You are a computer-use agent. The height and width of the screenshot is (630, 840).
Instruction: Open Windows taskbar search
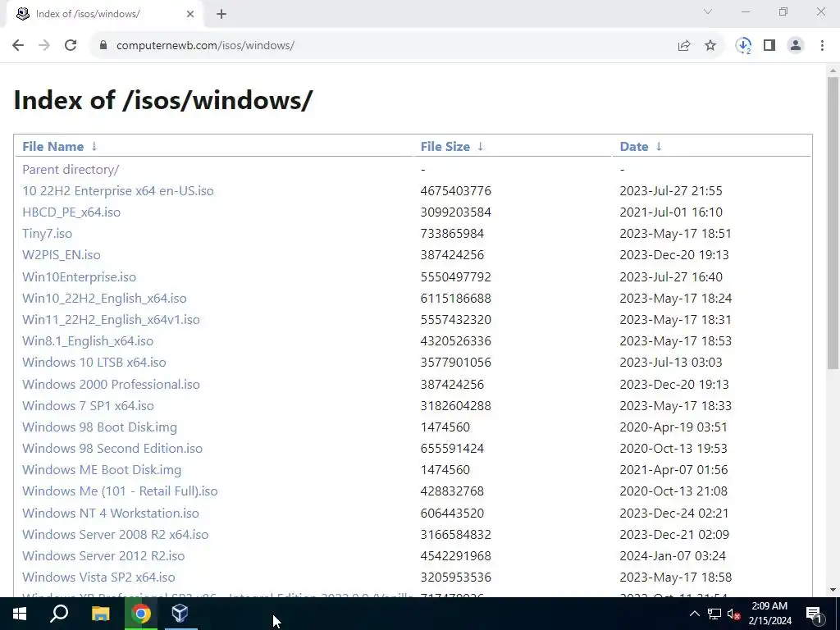(x=59, y=614)
